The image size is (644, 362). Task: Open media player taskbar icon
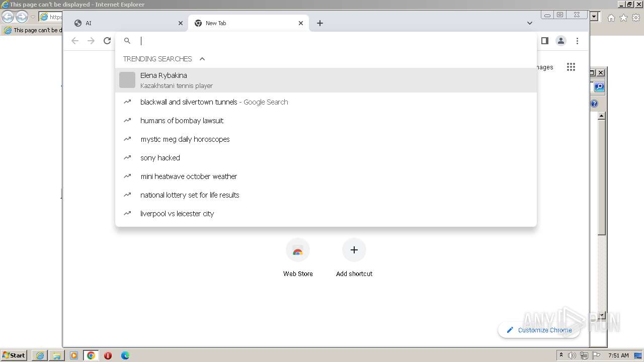pyautogui.click(x=74, y=355)
